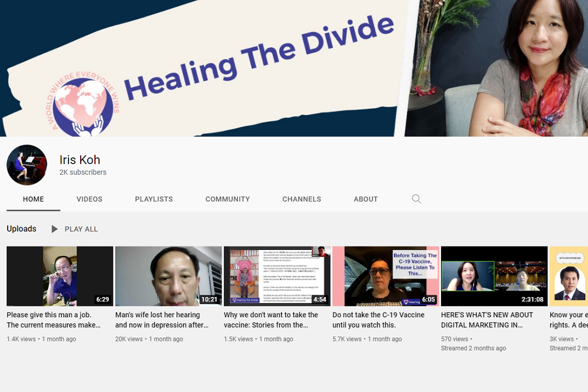Go to the Community tab
This screenshot has height=392, width=588.
pos(228,199)
